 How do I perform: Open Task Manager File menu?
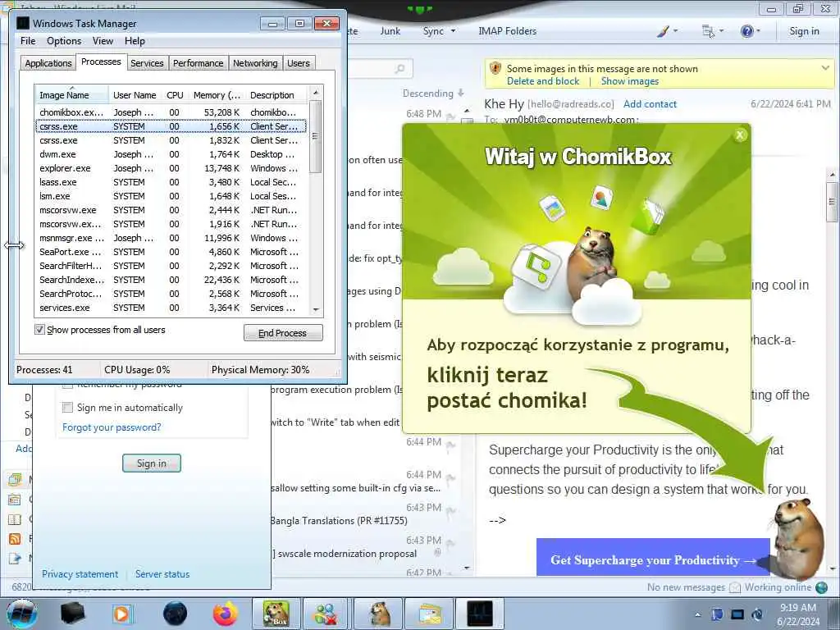[28, 41]
